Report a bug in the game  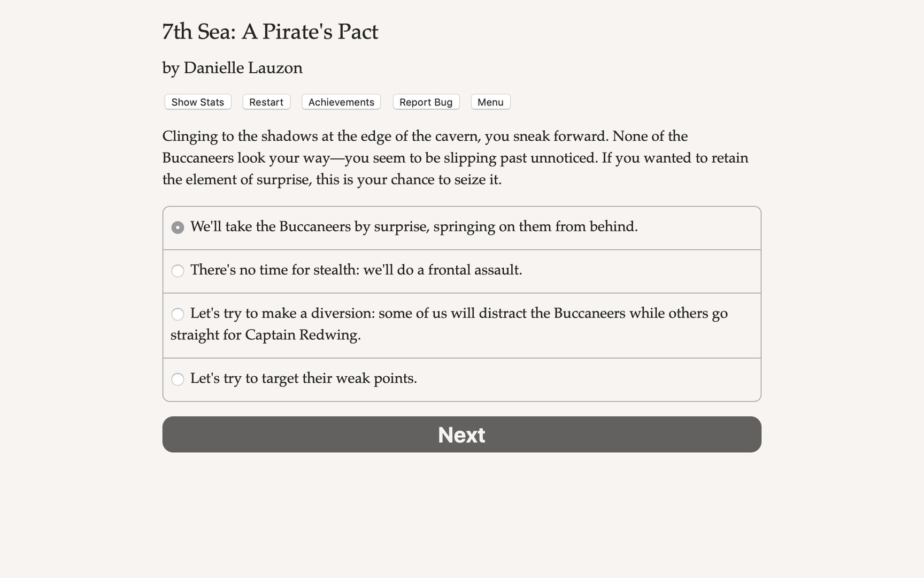[x=426, y=102]
